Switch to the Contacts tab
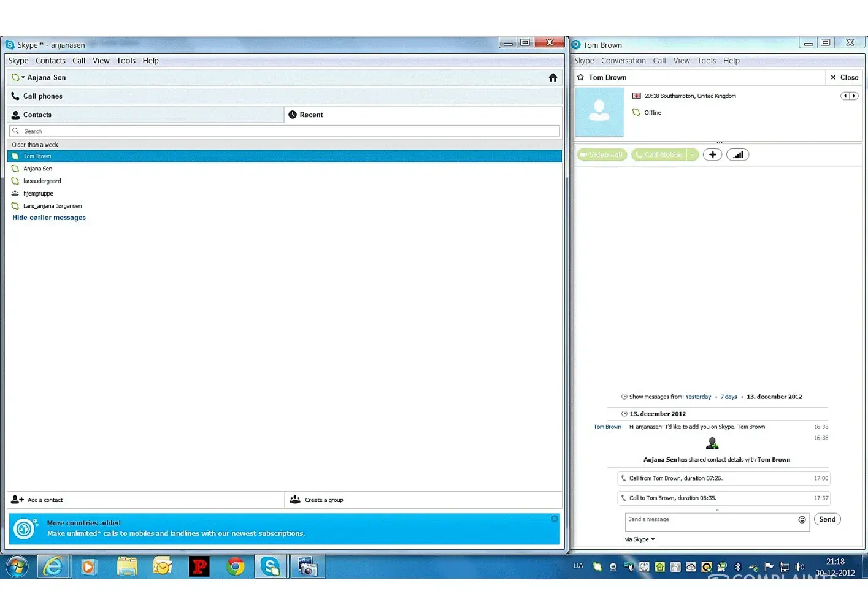 click(145, 115)
